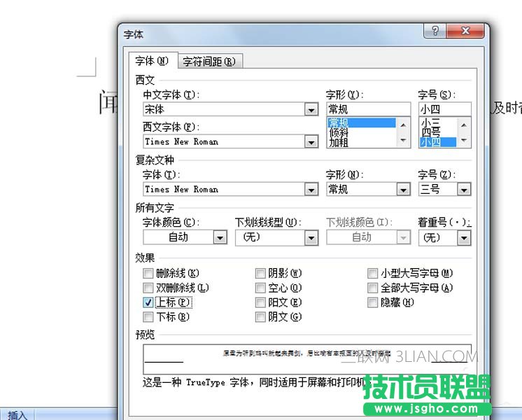Enable the 下标 checkbox
This screenshot has height=420, width=522.
[x=148, y=316]
